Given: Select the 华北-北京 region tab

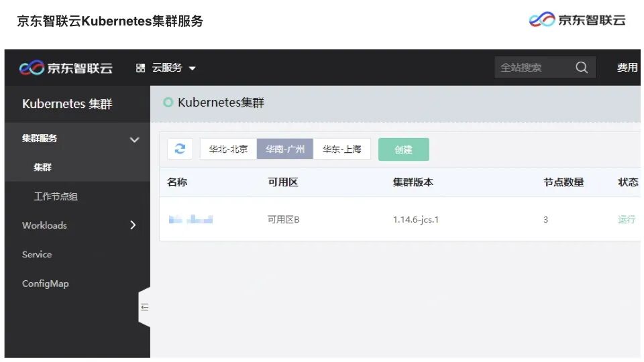Looking at the screenshot, I should click(228, 149).
